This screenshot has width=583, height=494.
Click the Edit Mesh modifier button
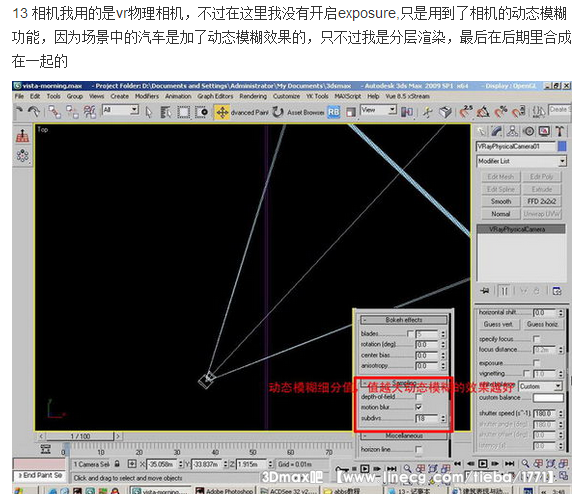[500, 177]
